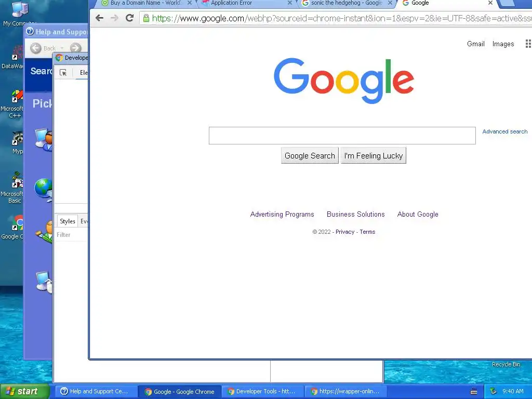Open the Google apps grid icon
The image size is (532, 399).
click(x=528, y=44)
